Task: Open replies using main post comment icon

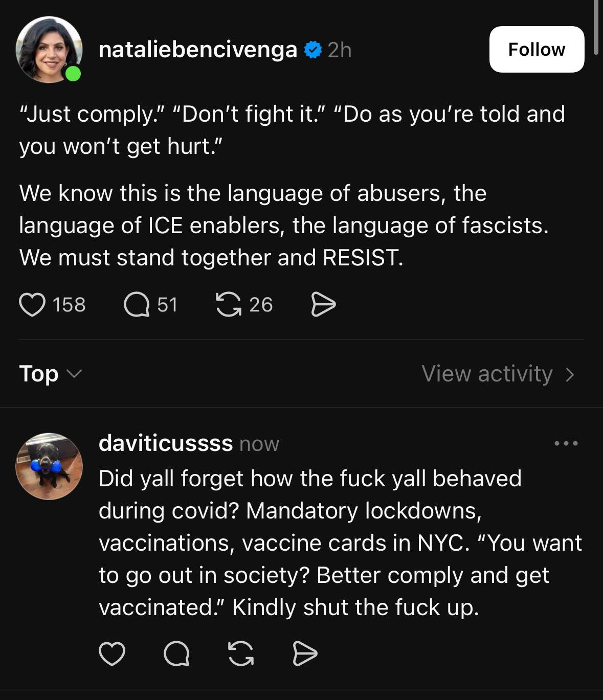Action: tap(137, 305)
